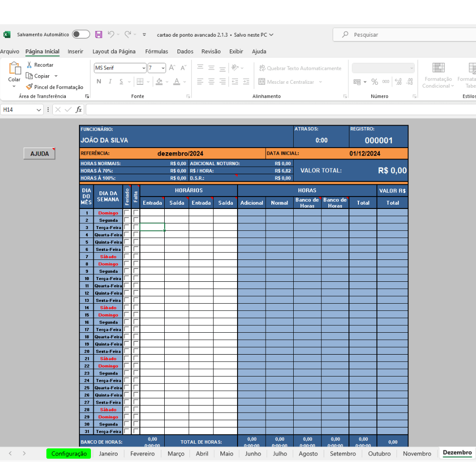This screenshot has height=476, width=476.
Task: Expand the Colar paste options arrow
Action: click(14, 87)
